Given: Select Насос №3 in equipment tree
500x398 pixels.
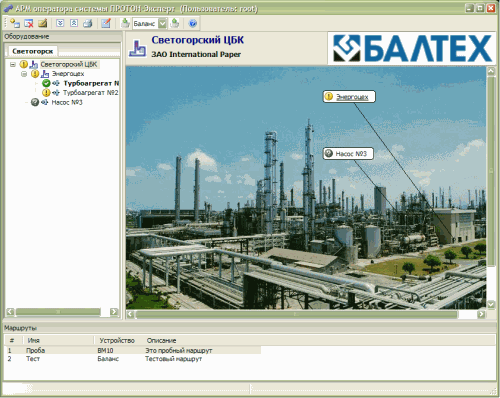Looking at the screenshot, I should point(67,102).
